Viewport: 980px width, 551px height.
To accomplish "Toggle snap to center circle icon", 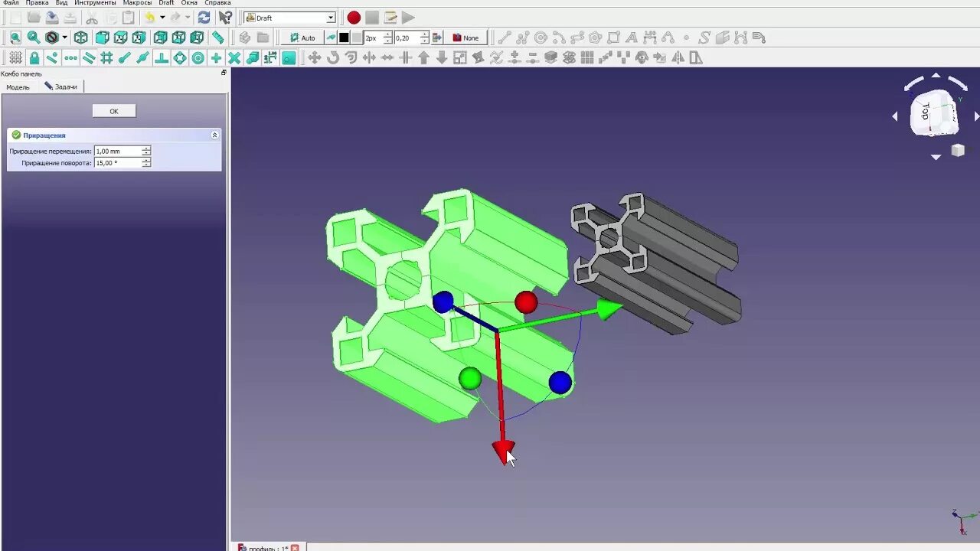I will 198,57.
